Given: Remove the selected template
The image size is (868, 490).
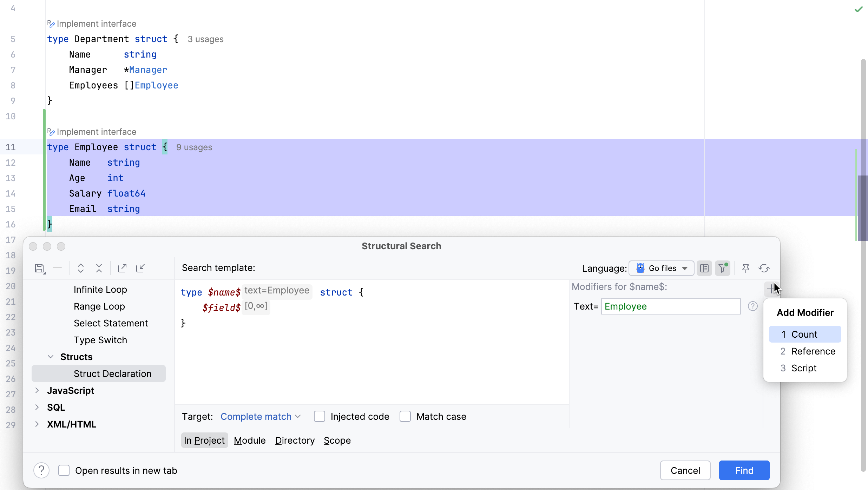Looking at the screenshot, I should click(x=57, y=268).
